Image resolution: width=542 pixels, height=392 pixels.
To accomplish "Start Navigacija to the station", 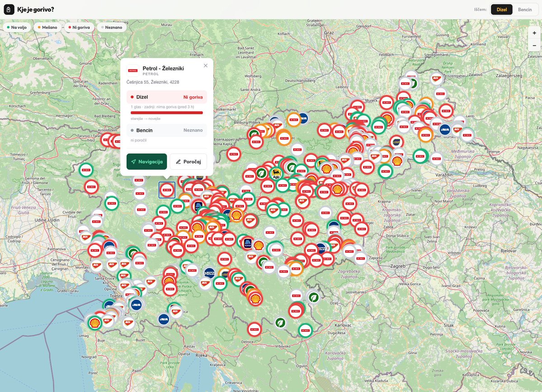I will (x=146, y=162).
